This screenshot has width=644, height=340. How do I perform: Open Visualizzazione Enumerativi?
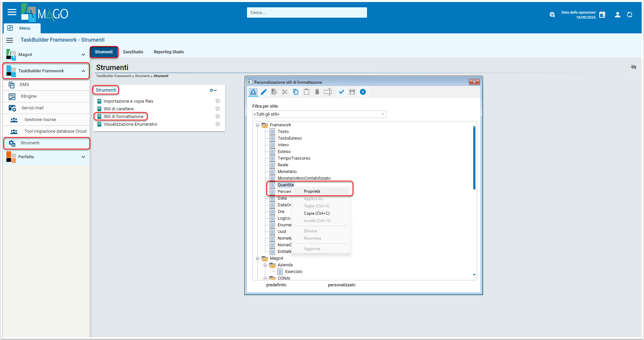coord(130,124)
